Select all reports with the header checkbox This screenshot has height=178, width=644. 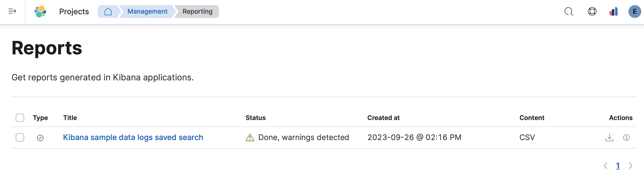pos(20,117)
